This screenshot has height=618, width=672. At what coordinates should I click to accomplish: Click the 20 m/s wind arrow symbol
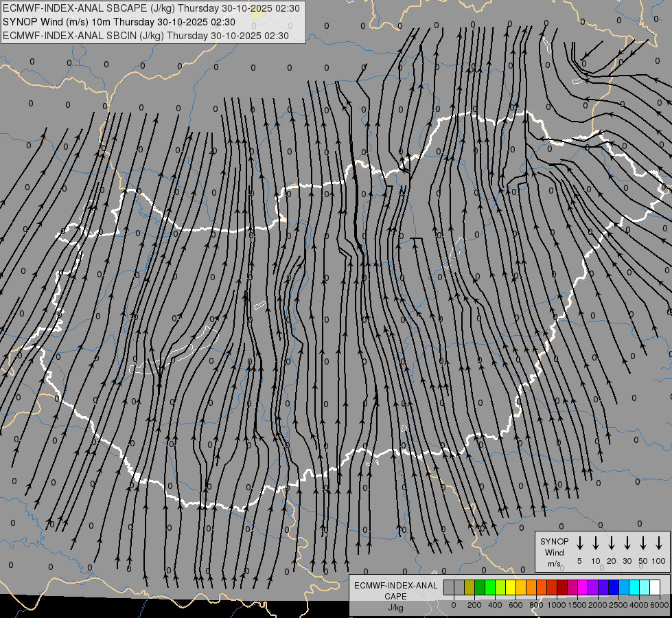pyautogui.click(x=611, y=542)
